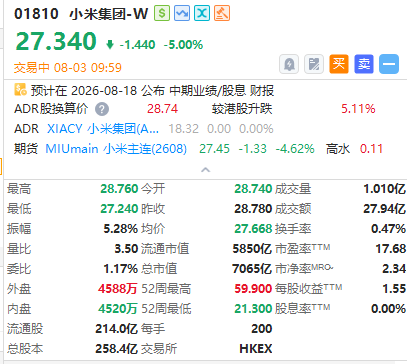Click ADR price 18.32

pyautogui.click(x=183, y=129)
